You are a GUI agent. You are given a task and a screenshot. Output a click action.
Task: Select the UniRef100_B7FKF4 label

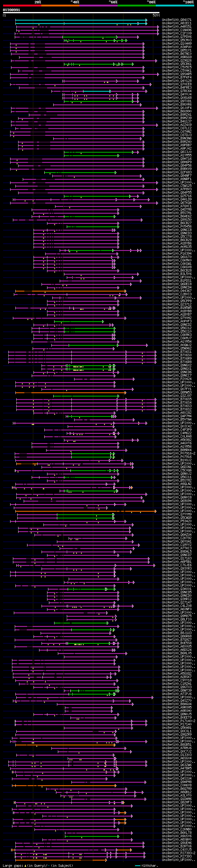(x=176, y=78)
